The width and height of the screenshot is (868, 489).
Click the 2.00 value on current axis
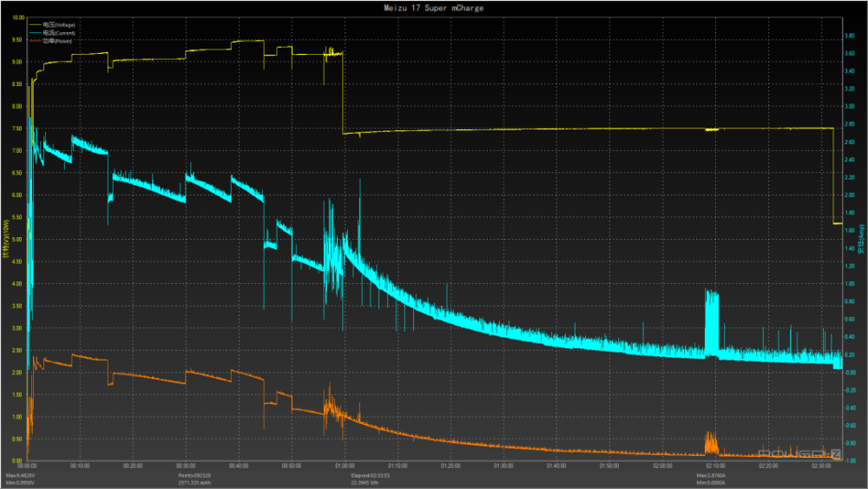(x=849, y=195)
